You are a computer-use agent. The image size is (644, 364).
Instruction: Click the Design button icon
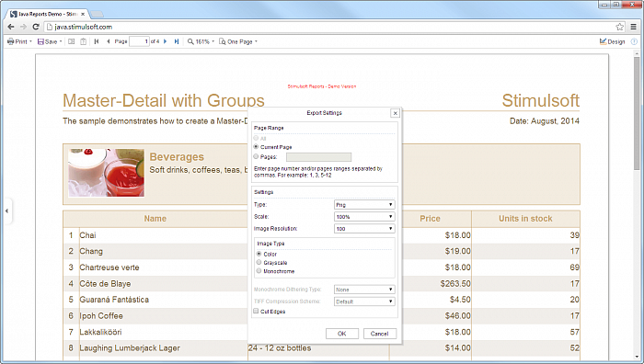coord(604,41)
